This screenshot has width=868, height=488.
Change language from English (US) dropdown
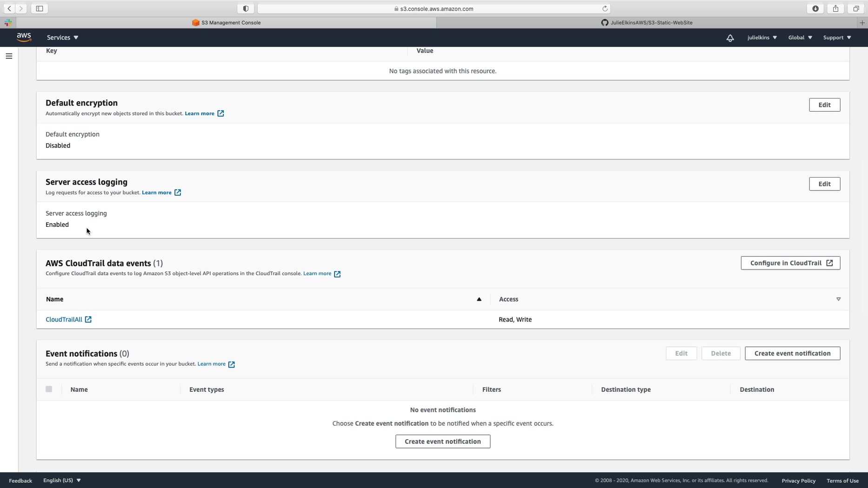(62, 480)
